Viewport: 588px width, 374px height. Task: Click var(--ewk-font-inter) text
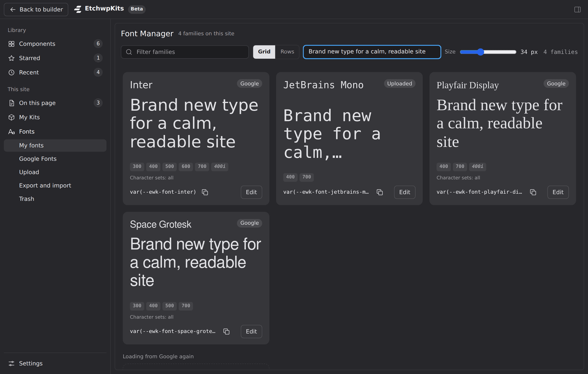(163, 192)
